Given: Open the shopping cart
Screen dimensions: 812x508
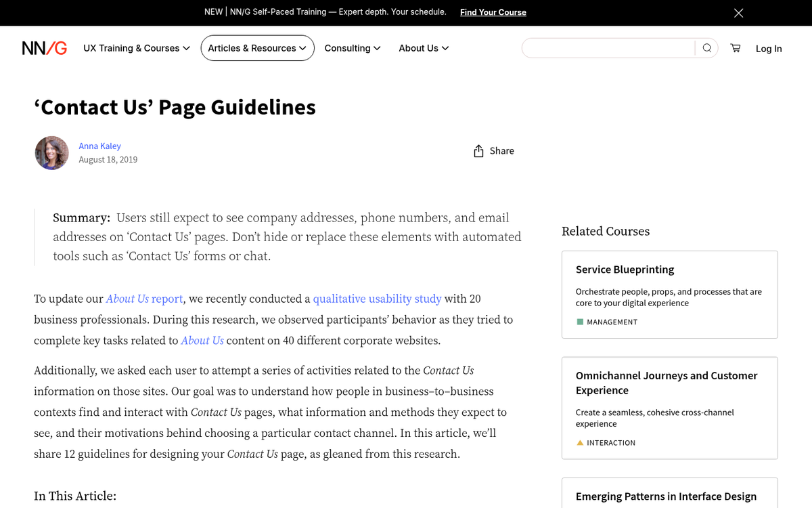Looking at the screenshot, I should pos(735,48).
